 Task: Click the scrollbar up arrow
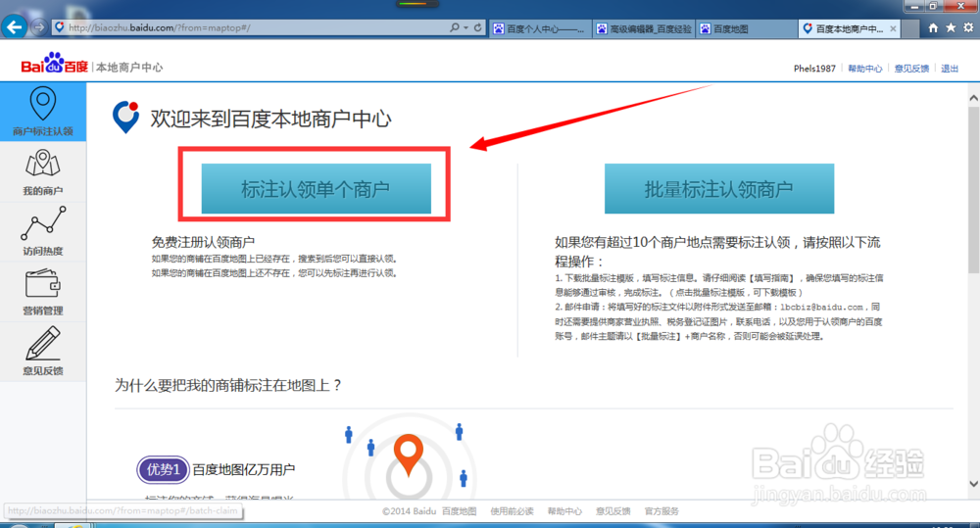pos(973,98)
